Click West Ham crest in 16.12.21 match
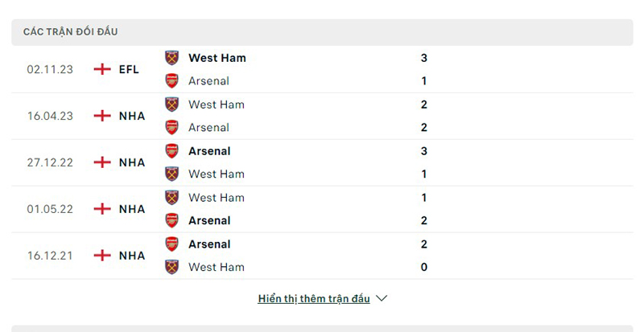 [171, 267]
